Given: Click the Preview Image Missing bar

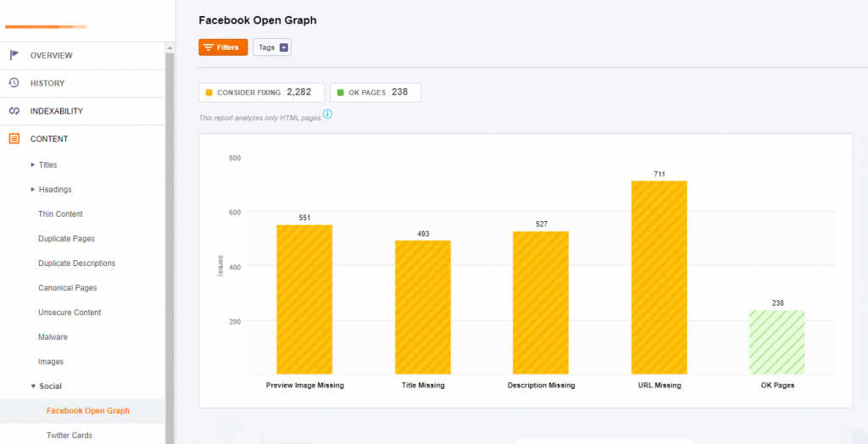Looking at the screenshot, I should pyautogui.click(x=304, y=299).
